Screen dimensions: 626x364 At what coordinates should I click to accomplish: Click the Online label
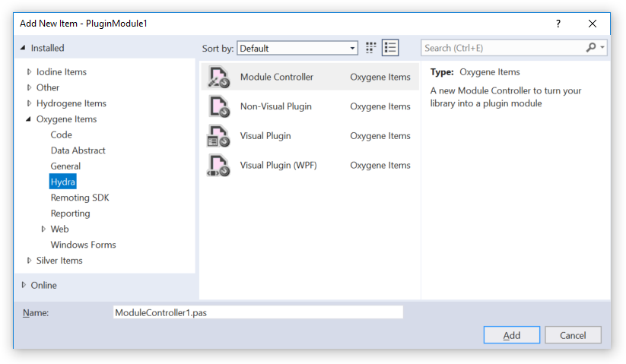click(x=44, y=285)
